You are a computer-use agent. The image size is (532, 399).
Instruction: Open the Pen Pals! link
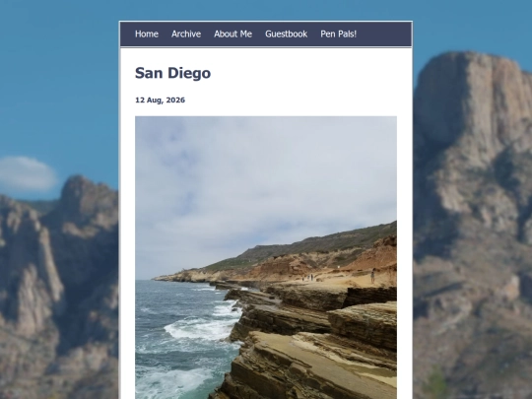tap(338, 33)
